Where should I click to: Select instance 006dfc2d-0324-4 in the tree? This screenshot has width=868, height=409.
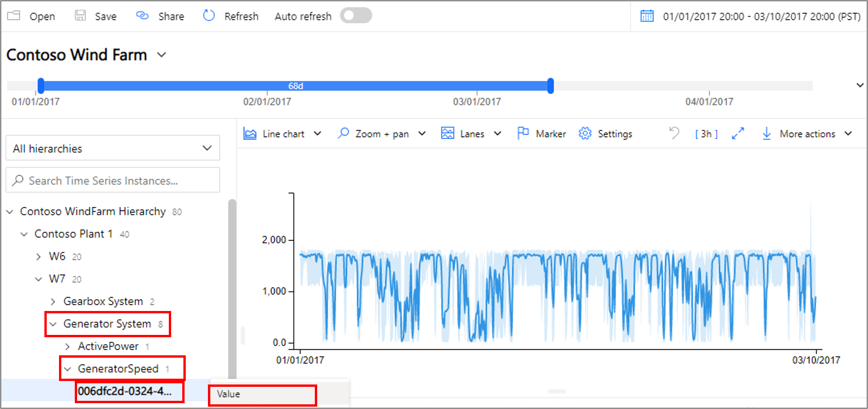click(124, 391)
